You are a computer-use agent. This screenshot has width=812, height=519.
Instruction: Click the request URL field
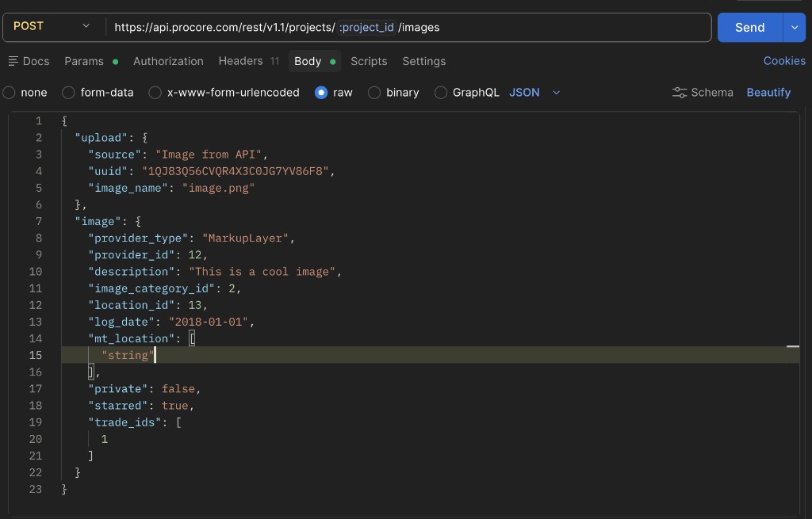[x=409, y=28]
